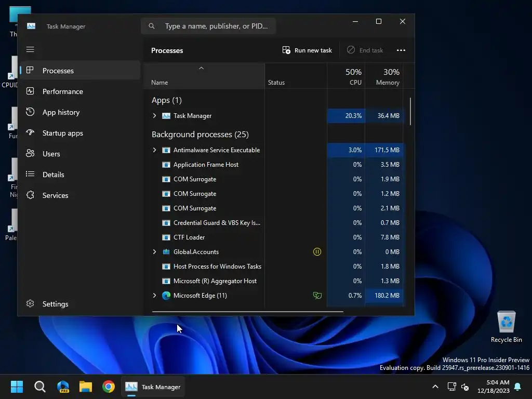The height and width of the screenshot is (399, 532).
Task: Click the 171.5 MB memory cell
Action: (x=384, y=150)
